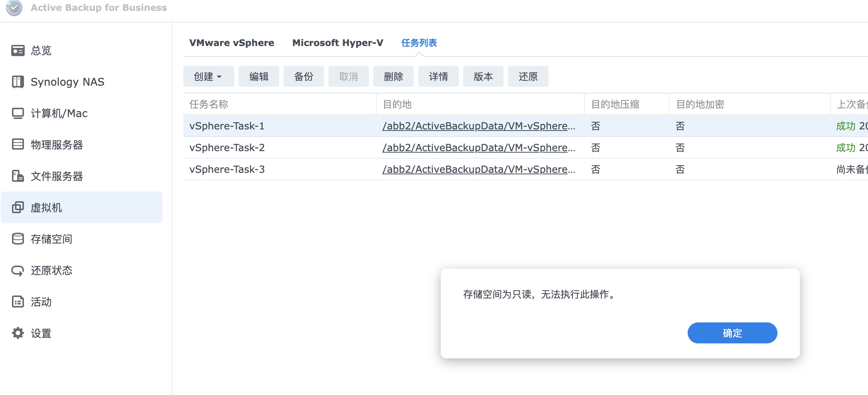Click 成功 status of vSphere-Task-1
The image size is (868, 395).
click(846, 126)
